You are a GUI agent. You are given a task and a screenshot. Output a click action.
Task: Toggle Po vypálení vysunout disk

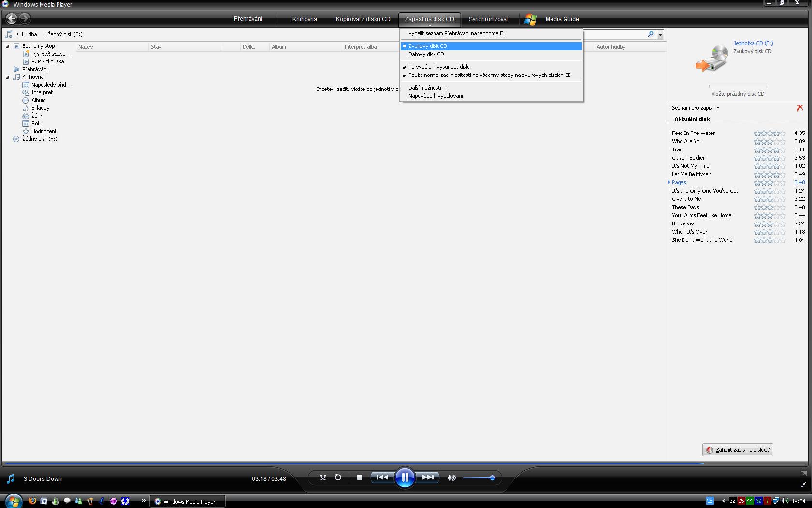coord(491,67)
